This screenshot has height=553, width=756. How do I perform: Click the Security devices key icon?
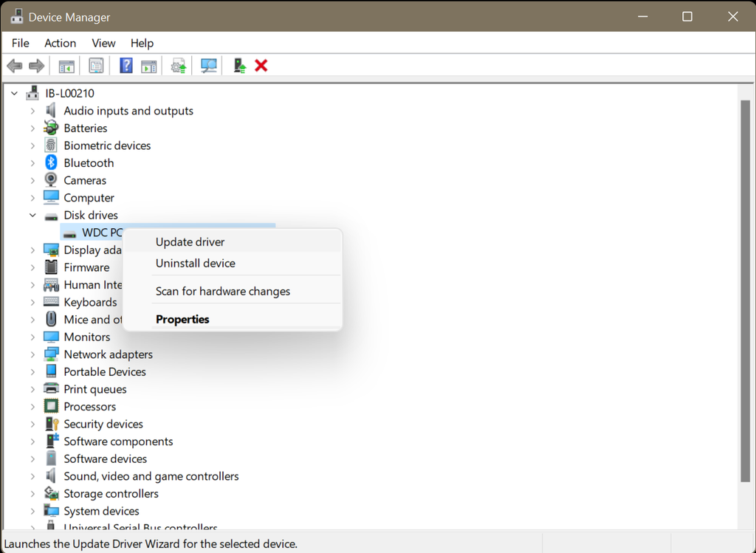(x=52, y=424)
